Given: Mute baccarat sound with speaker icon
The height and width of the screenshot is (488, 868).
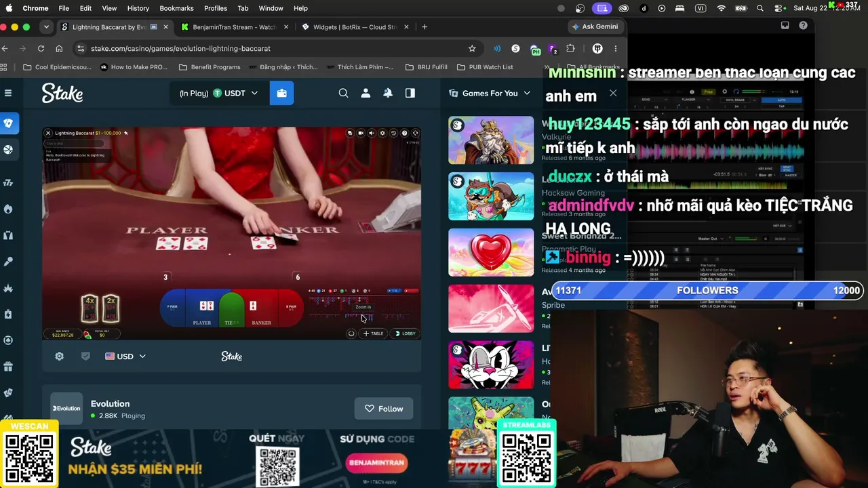Looking at the screenshot, I should (372, 133).
